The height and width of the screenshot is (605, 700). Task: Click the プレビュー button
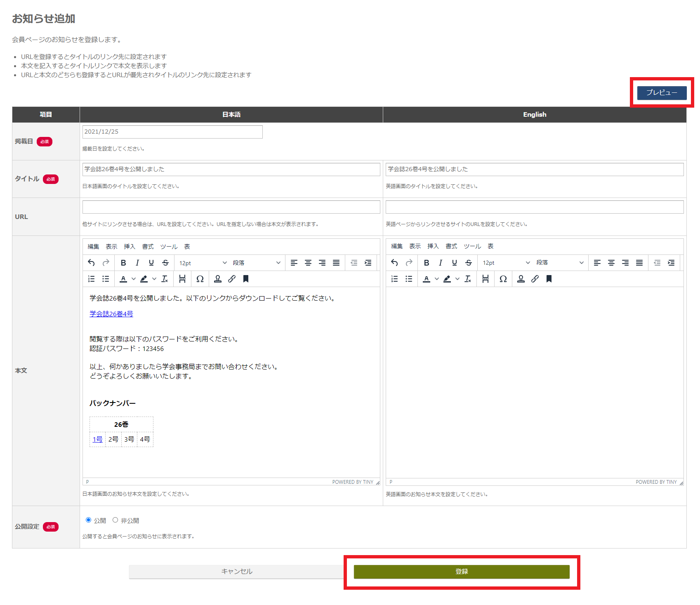[662, 93]
